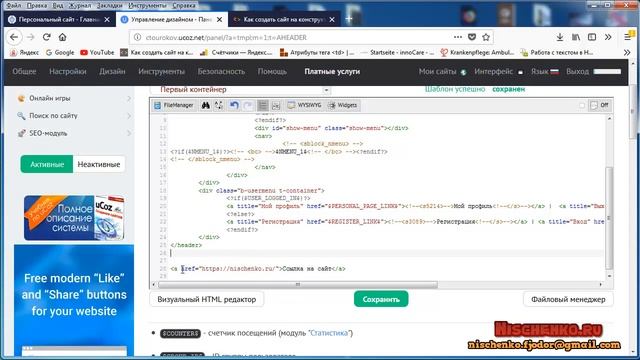The width and height of the screenshot is (640, 360).
Task: Tick the small checkbox at the editor toolbar's right end
Action: coord(582,105)
